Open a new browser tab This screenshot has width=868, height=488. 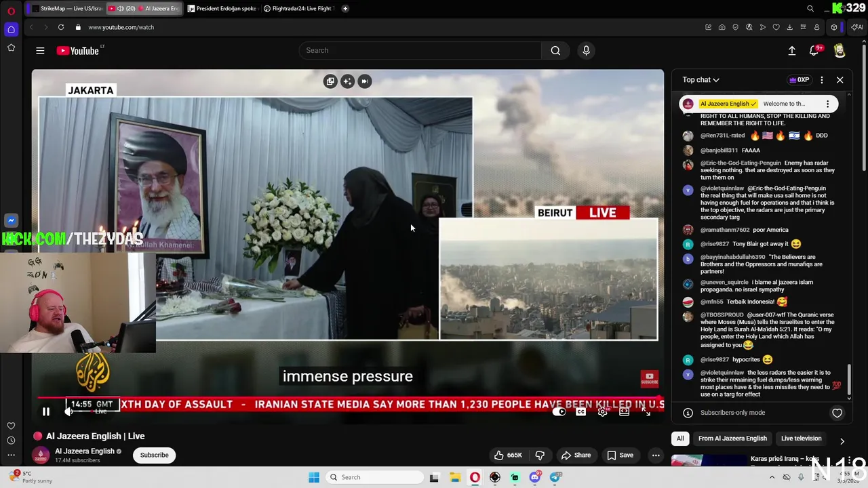[345, 8]
